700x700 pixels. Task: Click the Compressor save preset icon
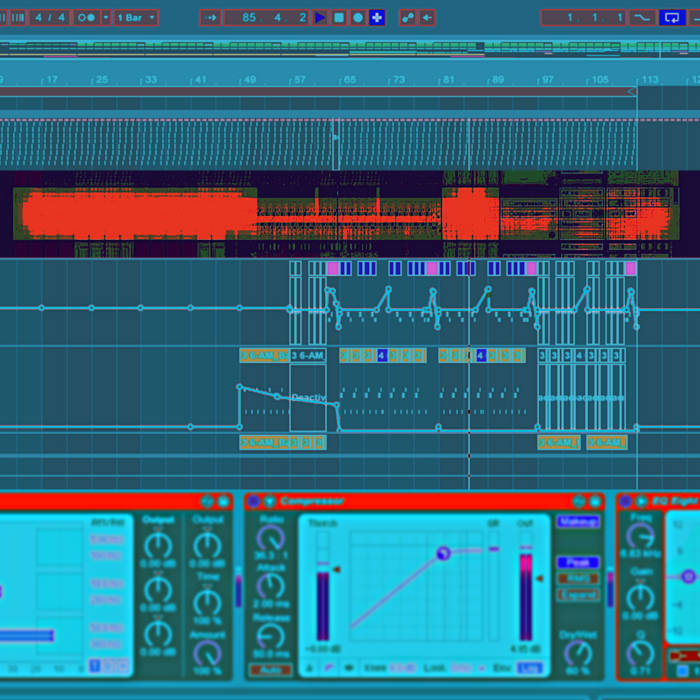coord(594,501)
